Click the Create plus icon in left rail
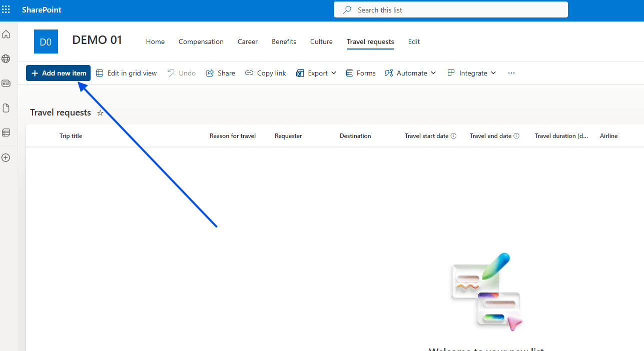The height and width of the screenshot is (351, 644). coord(6,157)
